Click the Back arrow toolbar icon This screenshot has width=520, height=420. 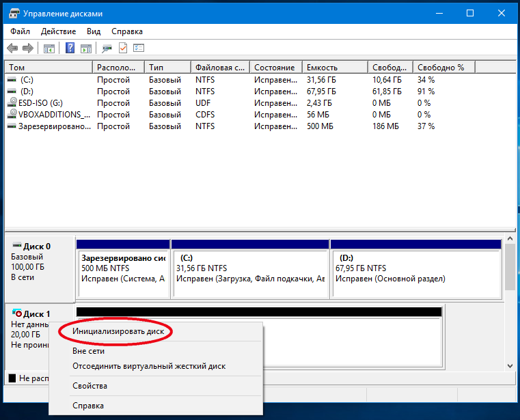[x=12, y=48]
